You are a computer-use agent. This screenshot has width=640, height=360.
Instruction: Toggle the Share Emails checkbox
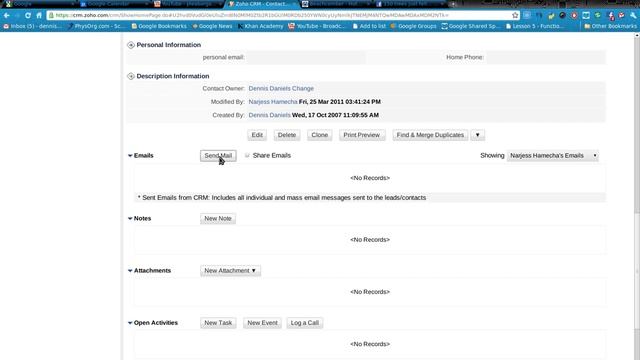(x=247, y=156)
